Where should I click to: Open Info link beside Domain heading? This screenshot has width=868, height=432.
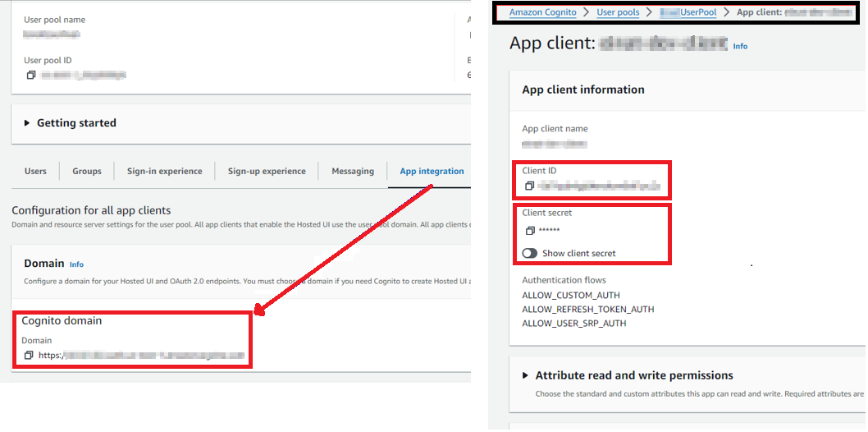[x=76, y=264]
